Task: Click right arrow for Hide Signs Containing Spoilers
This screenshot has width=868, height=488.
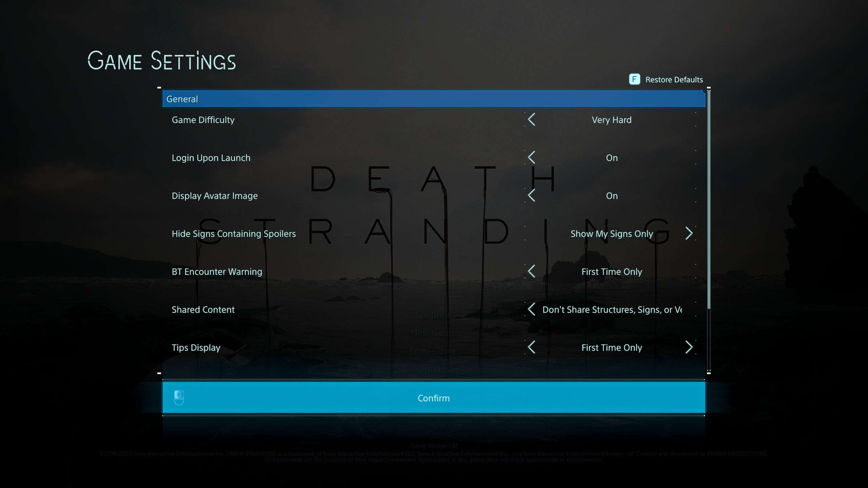Action: click(689, 233)
